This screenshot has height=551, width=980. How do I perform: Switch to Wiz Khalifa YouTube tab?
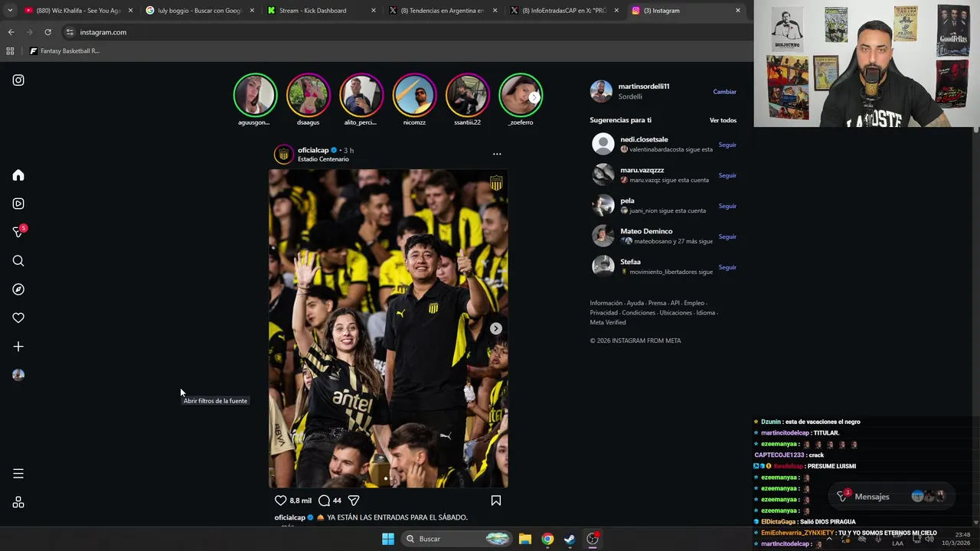coord(79,11)
